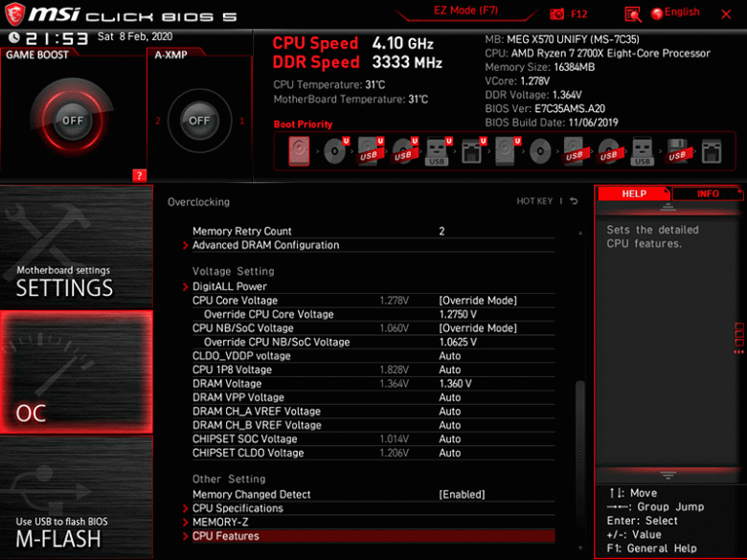Open CLDO_VDDP voltage Auto setting
The height and width of the screenshot is (560, 747).
point(450,356)
